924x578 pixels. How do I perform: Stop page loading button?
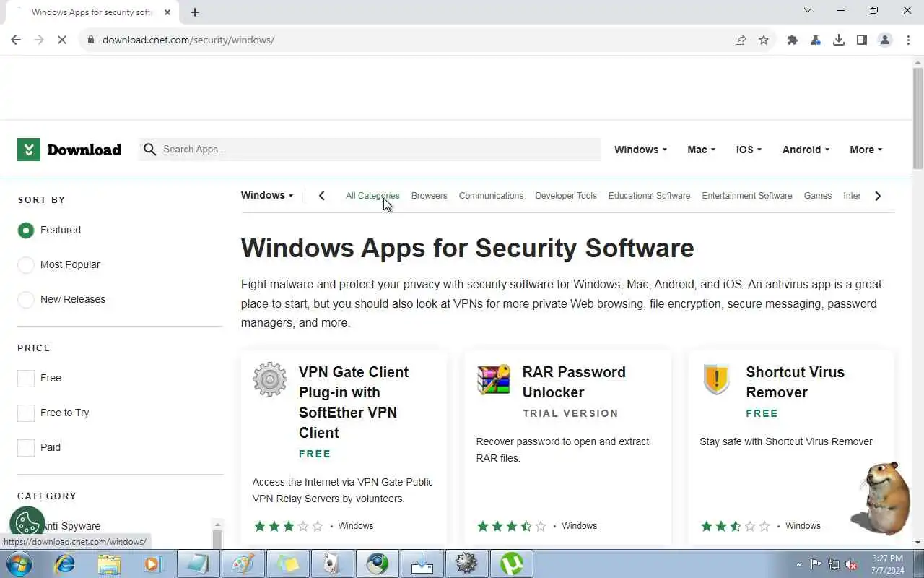pyautogui.click(x=62, y=40)
